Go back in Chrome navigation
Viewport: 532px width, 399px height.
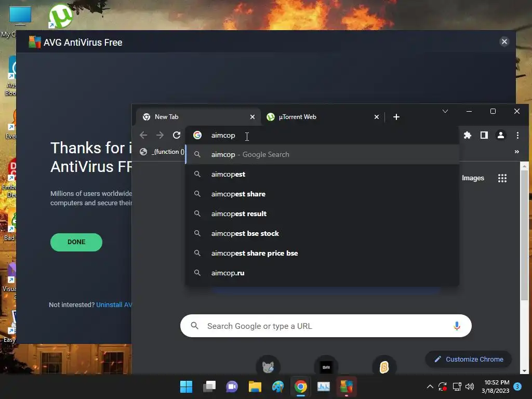pyautogui.click(x=143, y=135)
